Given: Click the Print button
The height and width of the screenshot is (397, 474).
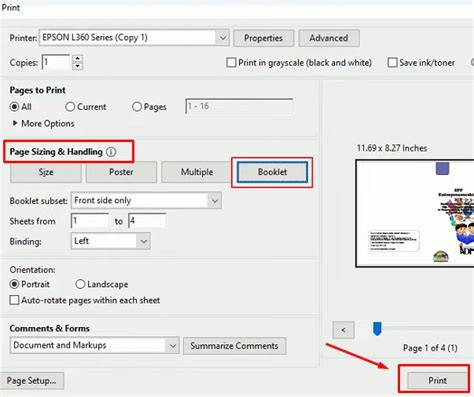Looking at the screenshot, I should (437, 380).
